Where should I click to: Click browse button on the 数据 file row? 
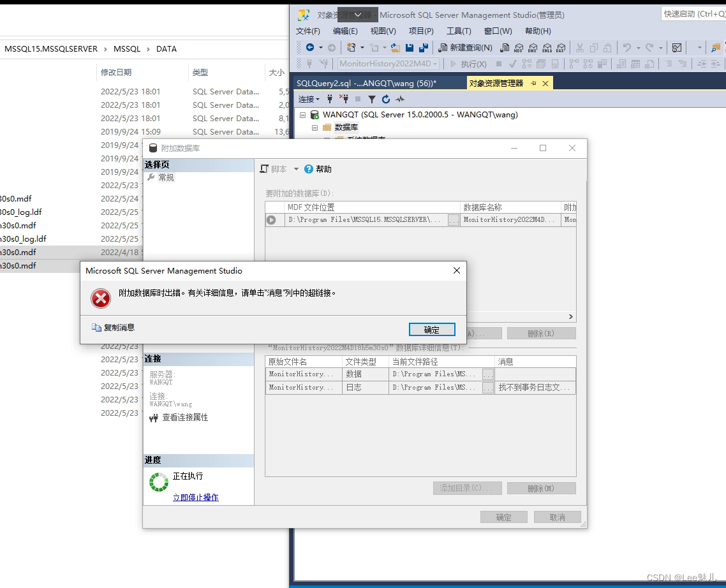coord(488,374)
